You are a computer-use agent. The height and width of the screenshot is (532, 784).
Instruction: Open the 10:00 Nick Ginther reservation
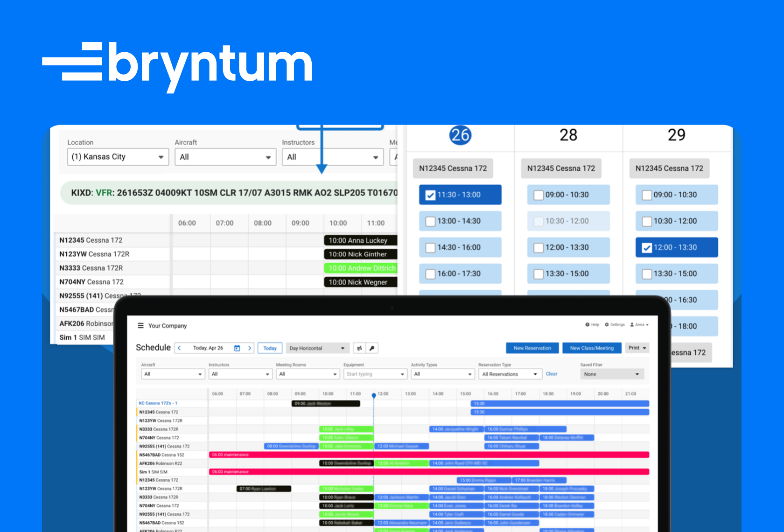pyautogui.click(x=360, y=254)
